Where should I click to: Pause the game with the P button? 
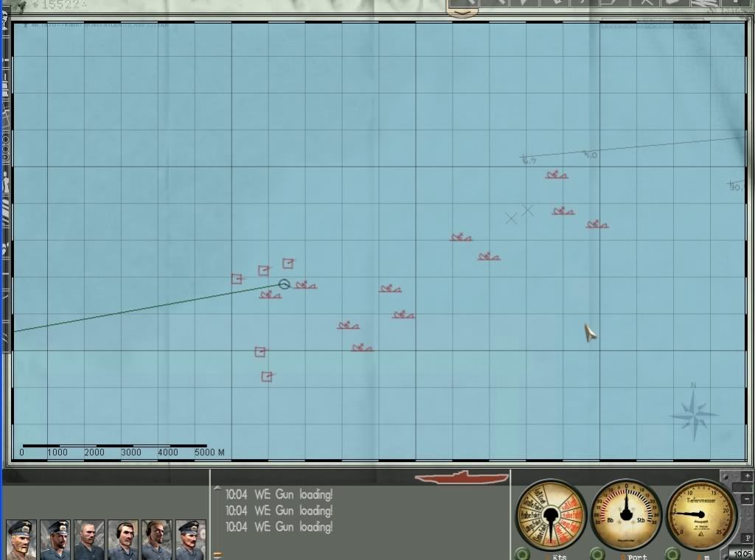[748, 538]
